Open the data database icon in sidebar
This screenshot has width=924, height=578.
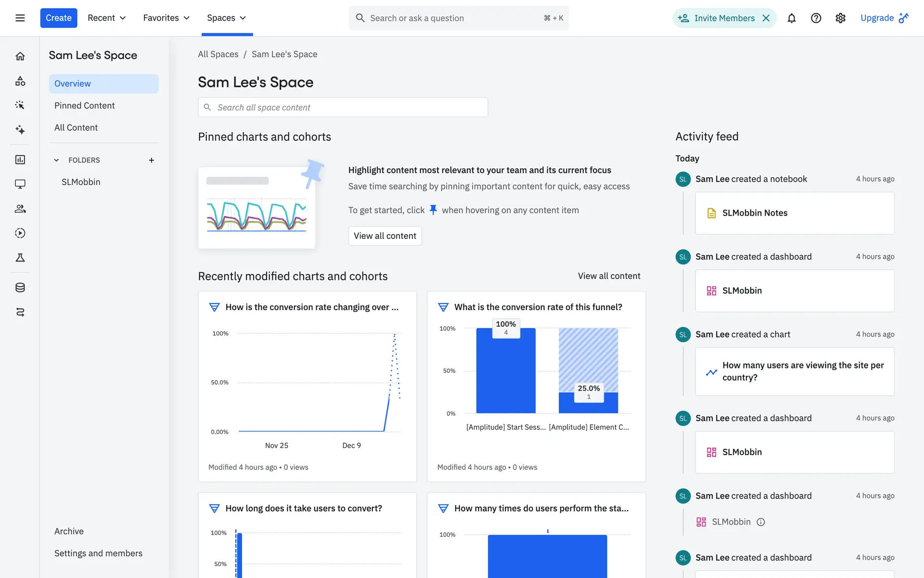pyautogui.click(x=20, y=288)
